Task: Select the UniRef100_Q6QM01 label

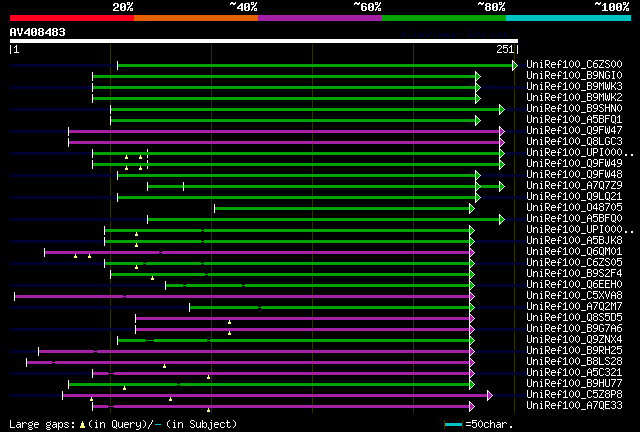Action: (574, 252)
